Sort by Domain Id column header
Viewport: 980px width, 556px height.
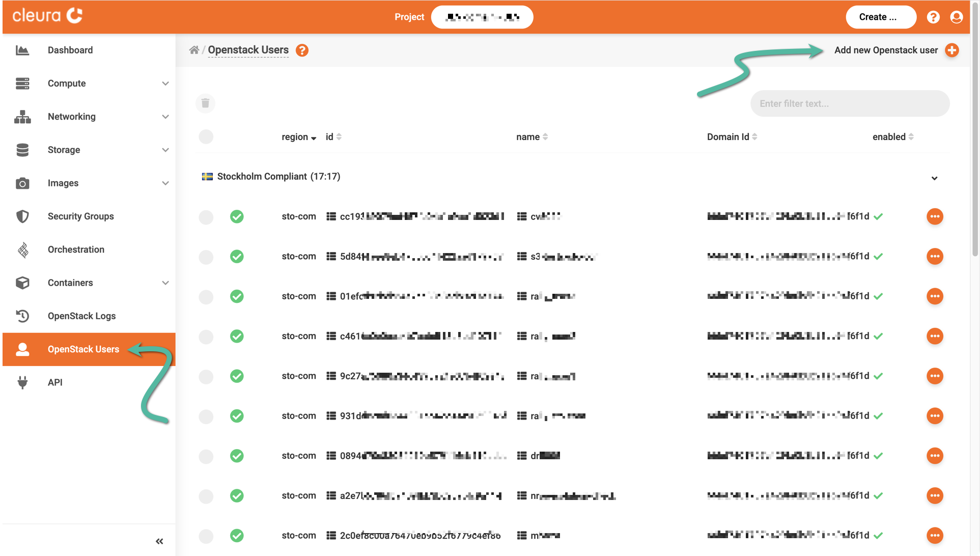coord(732,137)
